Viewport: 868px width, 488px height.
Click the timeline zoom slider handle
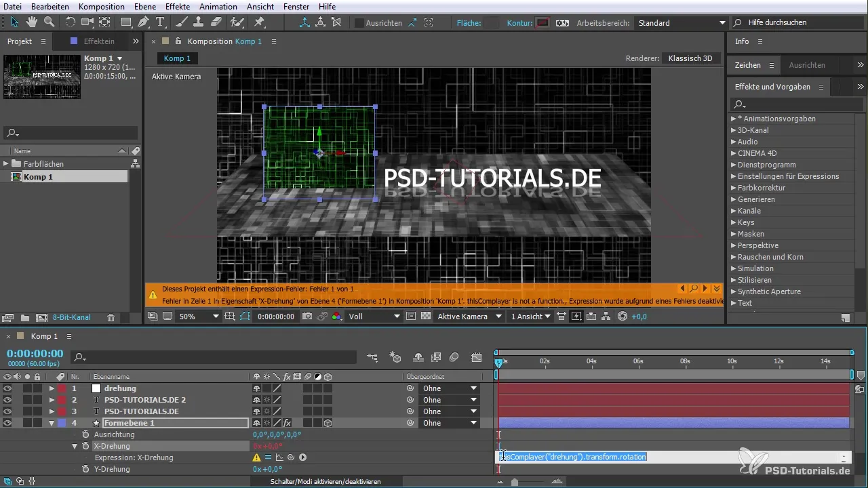[515, 482]
